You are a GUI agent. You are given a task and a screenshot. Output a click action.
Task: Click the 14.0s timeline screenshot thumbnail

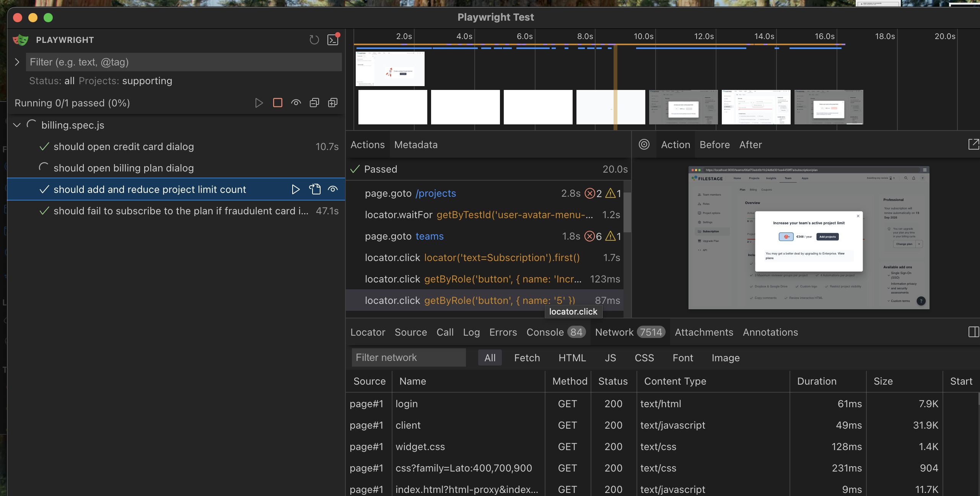tap(756, 107)
